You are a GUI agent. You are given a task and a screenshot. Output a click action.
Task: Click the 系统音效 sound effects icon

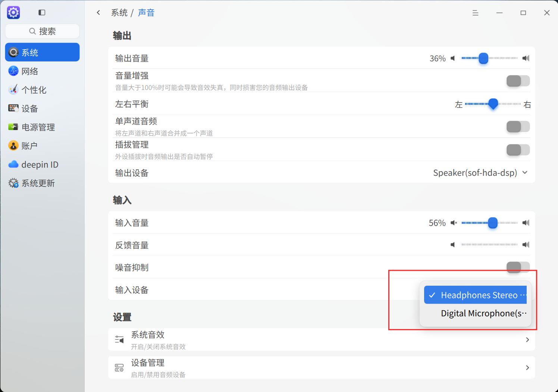119,339
